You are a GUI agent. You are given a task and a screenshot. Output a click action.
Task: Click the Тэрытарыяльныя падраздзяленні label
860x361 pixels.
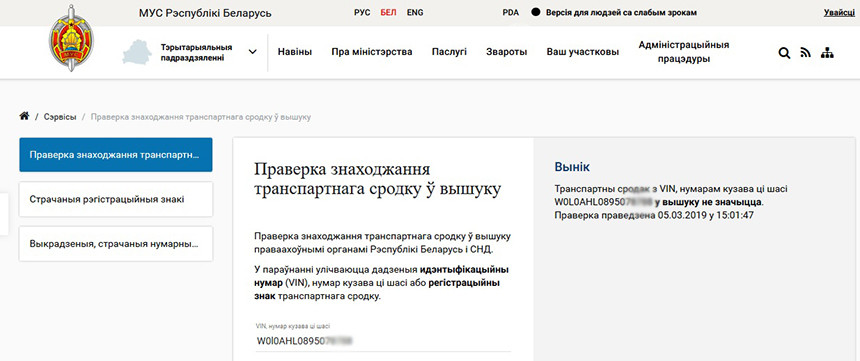(x=196, y=52)
